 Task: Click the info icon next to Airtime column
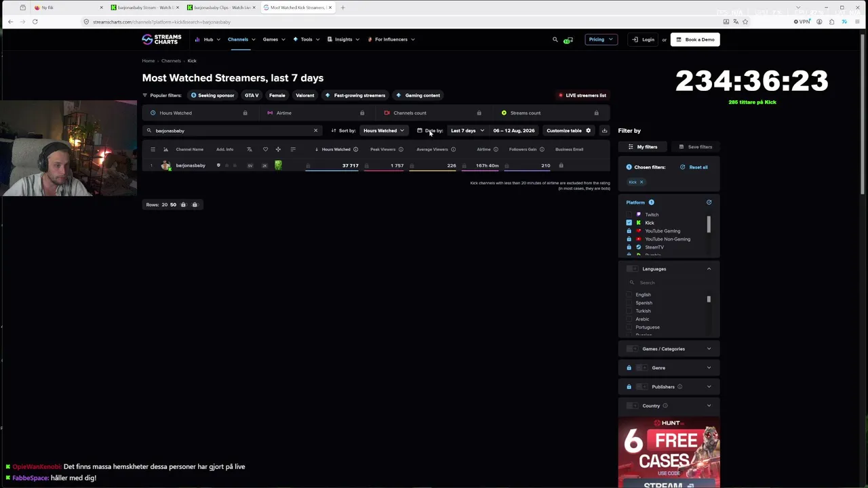(x=496, y=149)
